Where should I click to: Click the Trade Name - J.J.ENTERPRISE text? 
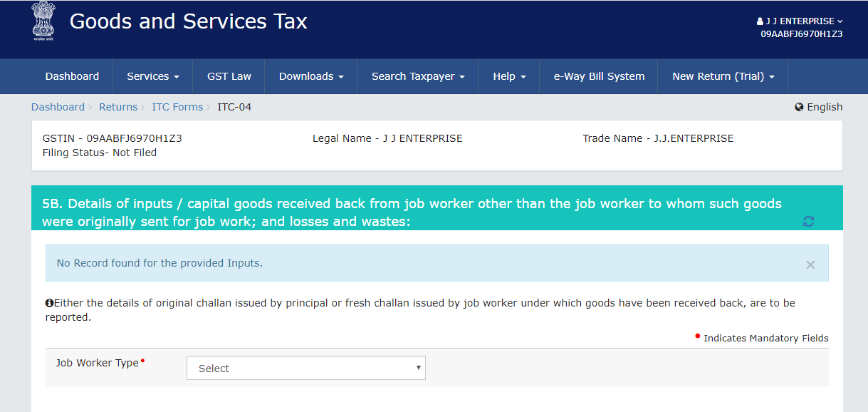pyautogui.click(x=658, y=138)
